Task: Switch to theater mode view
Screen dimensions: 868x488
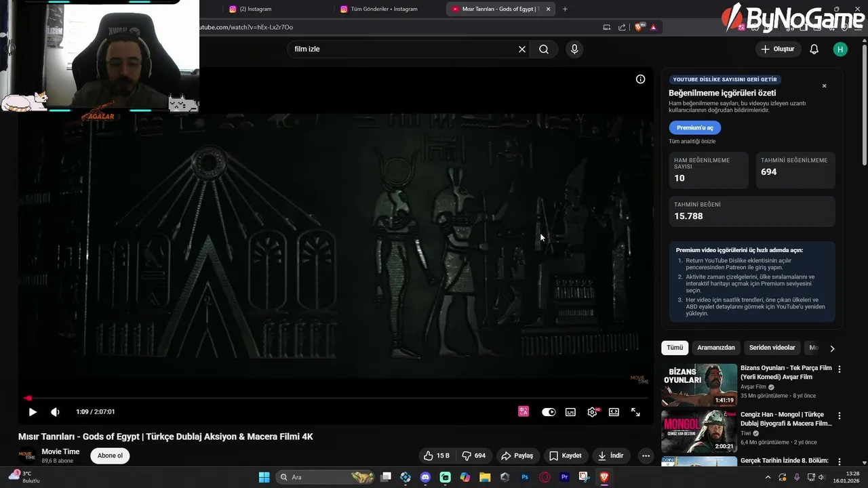Action: point(614,412)
